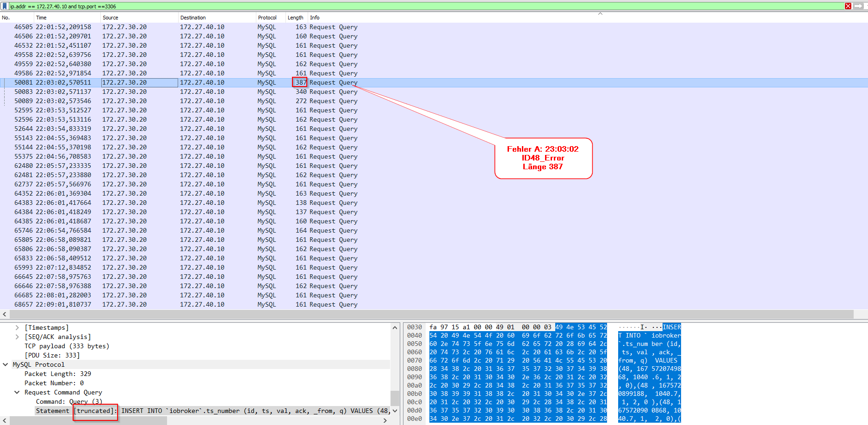The width and height of the screenshot is (868, 425).
Task: Select the Command: Query (3) field
Action: tap(69, 401)
